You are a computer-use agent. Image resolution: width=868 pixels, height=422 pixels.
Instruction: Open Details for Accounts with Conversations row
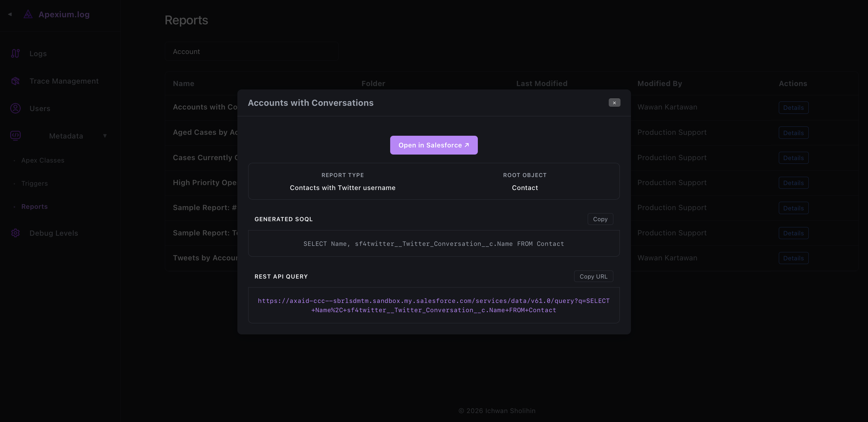(x=793, y=107)
